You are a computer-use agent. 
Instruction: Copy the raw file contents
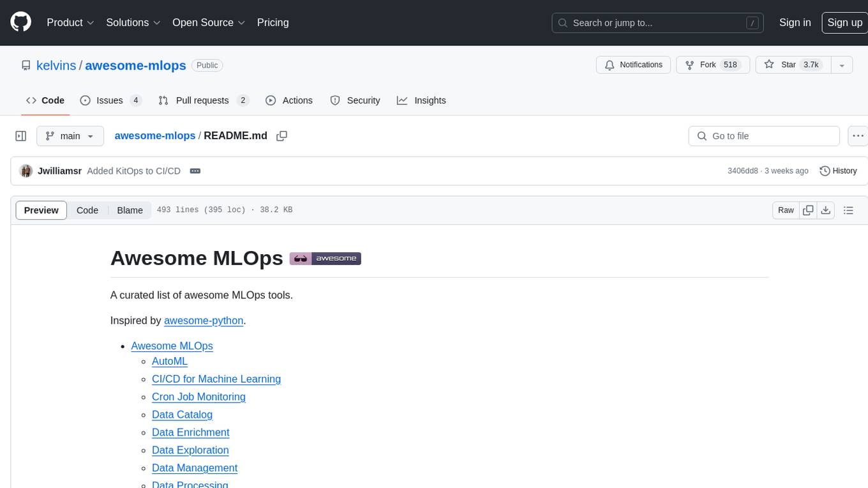[808, 210]
